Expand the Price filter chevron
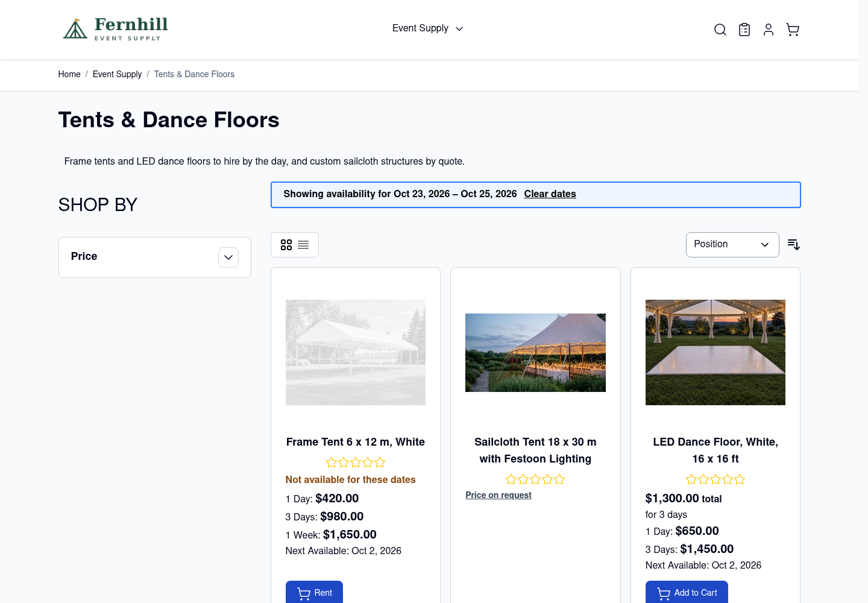 pos(228,257)
